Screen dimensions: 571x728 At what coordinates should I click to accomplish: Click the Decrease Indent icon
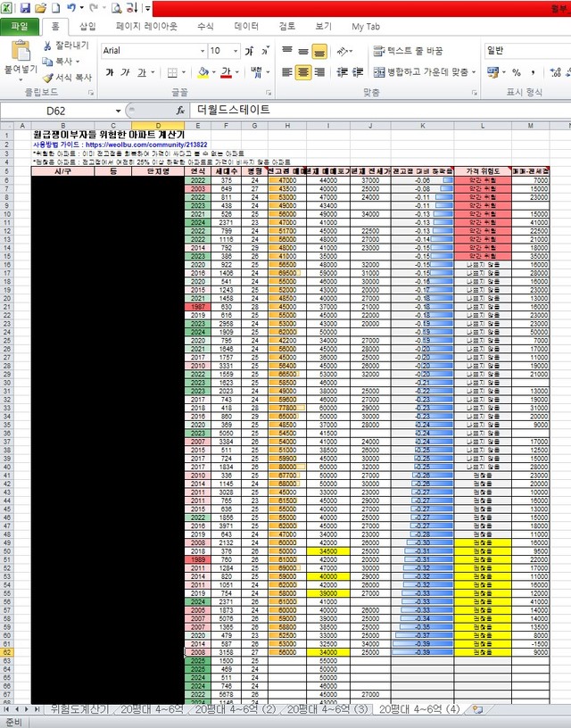coord(342,72)
